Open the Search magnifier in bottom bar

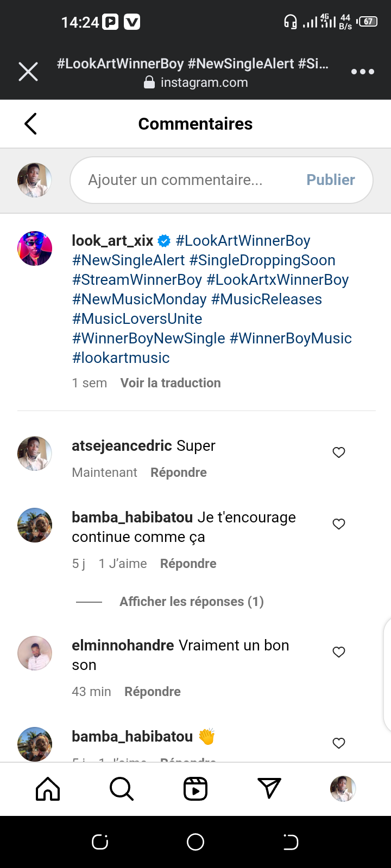point(122,789)
